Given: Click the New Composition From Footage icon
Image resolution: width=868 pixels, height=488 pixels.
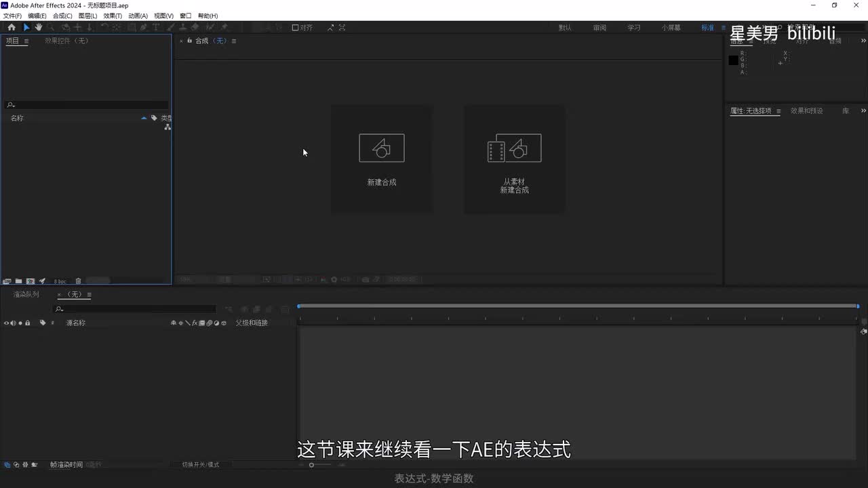Looking at the screenshot, I should click(x=514, y=148).
